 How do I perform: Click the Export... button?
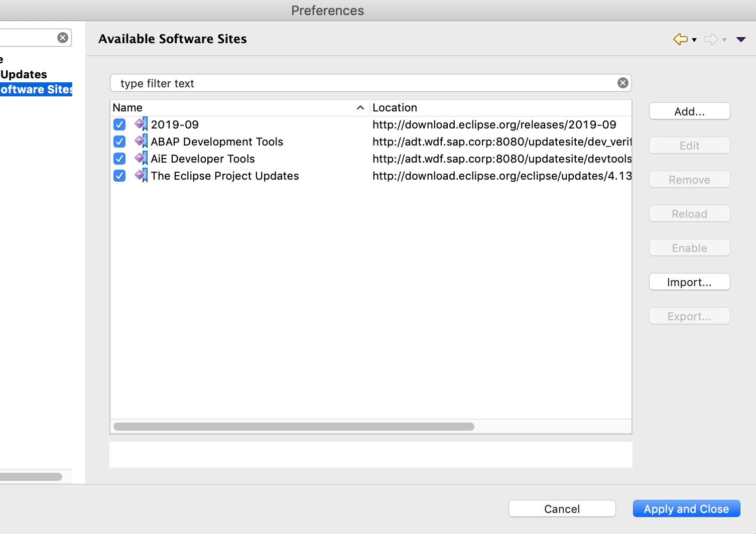[689, 316]
